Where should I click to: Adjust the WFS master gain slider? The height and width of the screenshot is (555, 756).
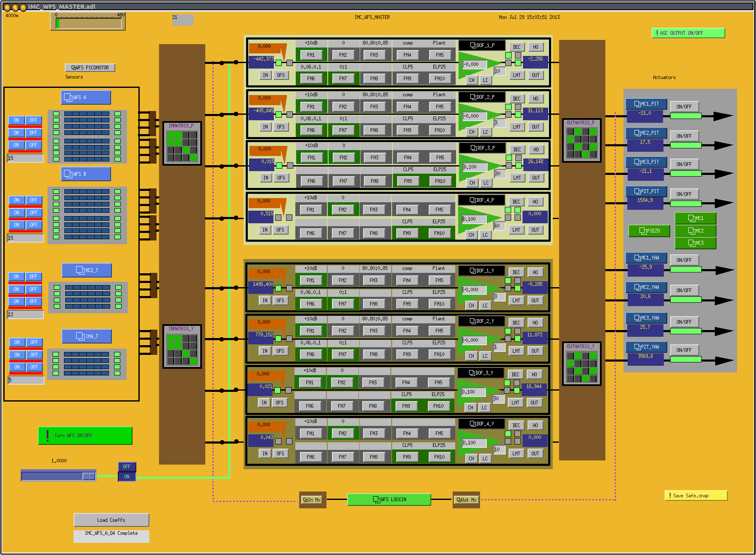pyautogui.click(x=58, y=476)
